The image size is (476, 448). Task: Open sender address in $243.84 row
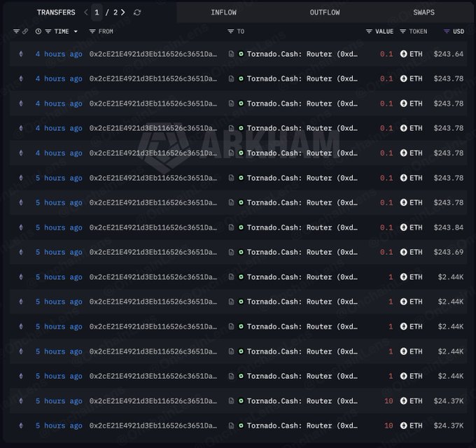[x=153, y=227]
